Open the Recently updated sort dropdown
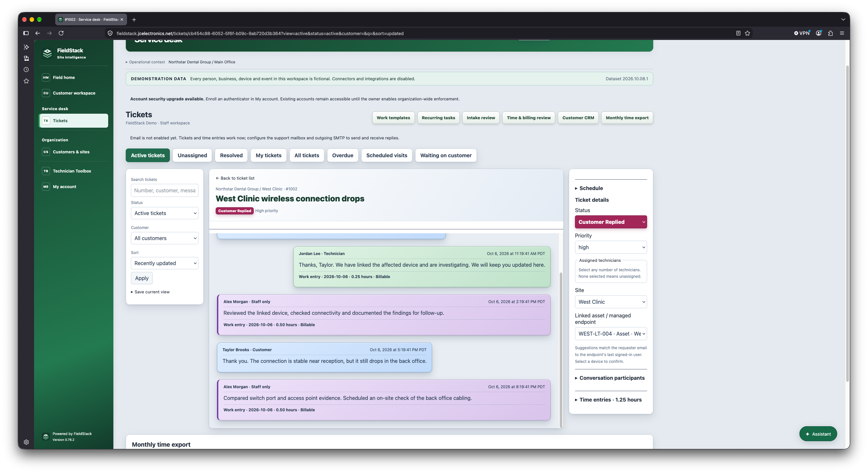 (164, 263)
